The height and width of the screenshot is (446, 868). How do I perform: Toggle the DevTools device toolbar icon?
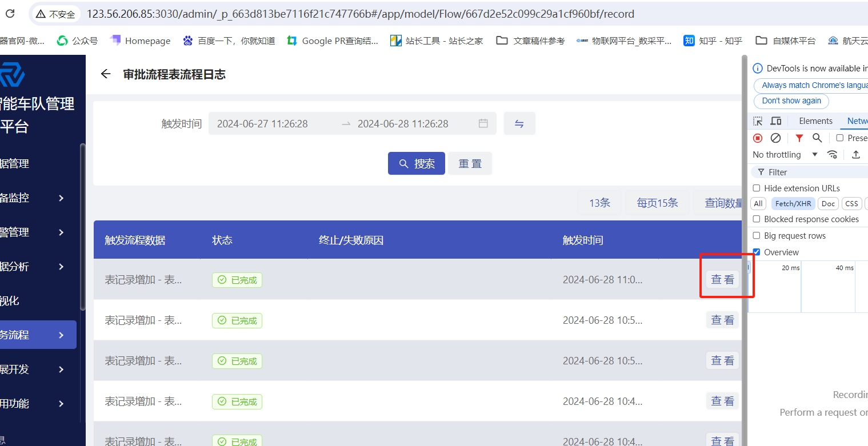(776, 121)
